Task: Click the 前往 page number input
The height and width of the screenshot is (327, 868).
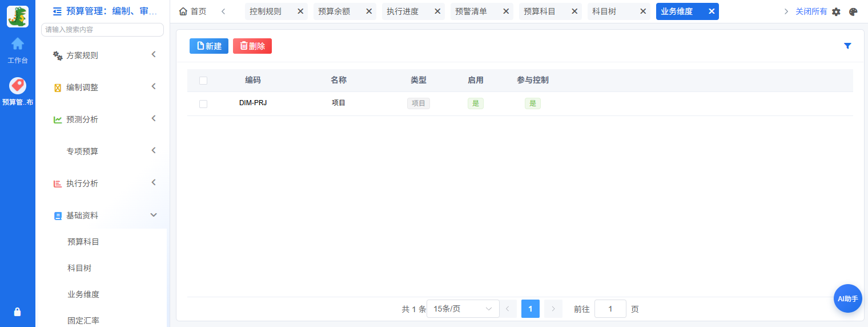Action: 610,309
